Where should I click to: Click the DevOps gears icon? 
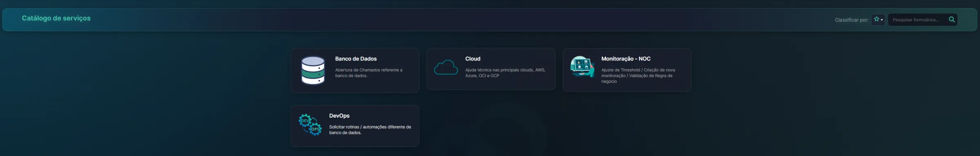310,125
